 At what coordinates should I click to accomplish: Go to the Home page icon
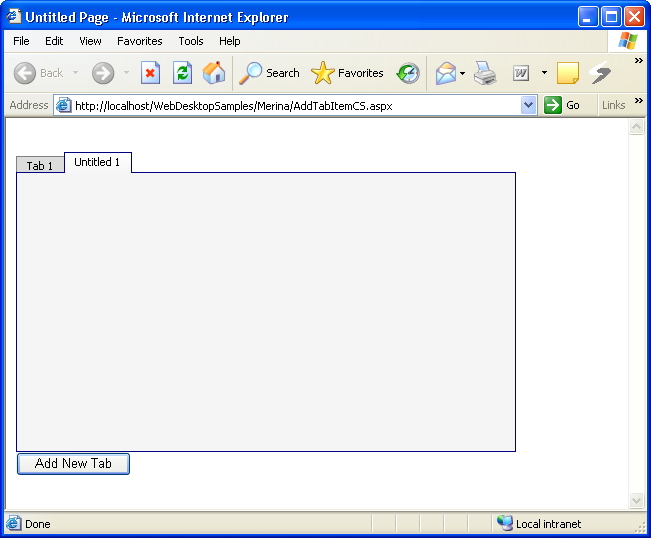[214, 73]
